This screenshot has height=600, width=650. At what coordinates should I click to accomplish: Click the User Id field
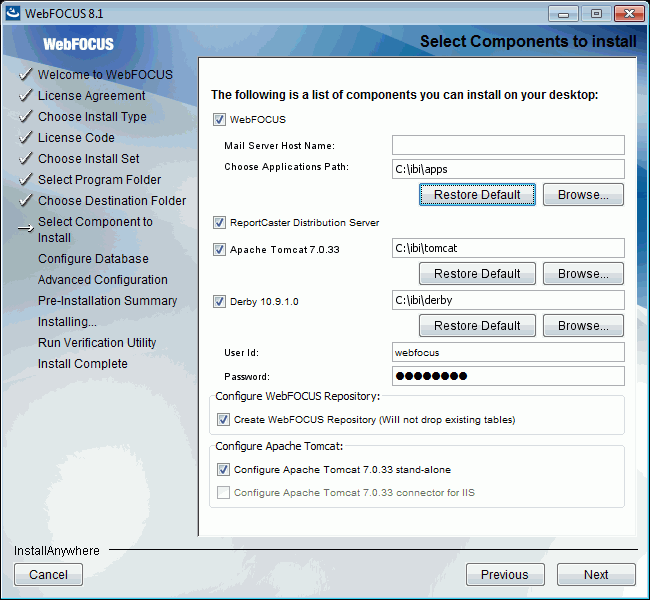pyautogui.click(x=508, y=352)
